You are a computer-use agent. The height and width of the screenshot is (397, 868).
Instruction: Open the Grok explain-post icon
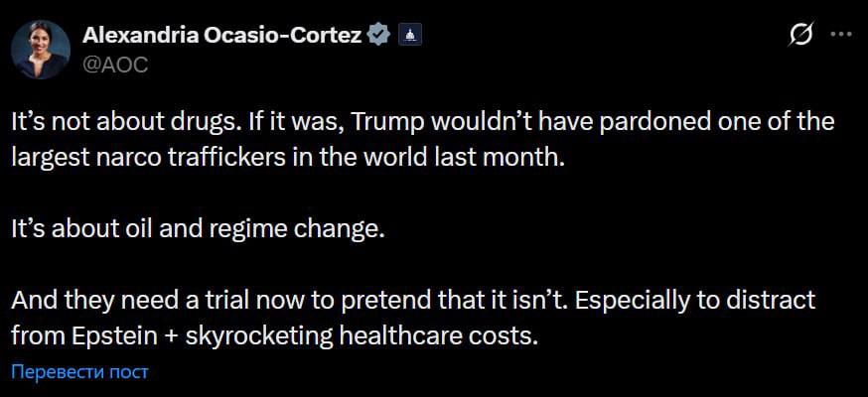click(800, 35)
